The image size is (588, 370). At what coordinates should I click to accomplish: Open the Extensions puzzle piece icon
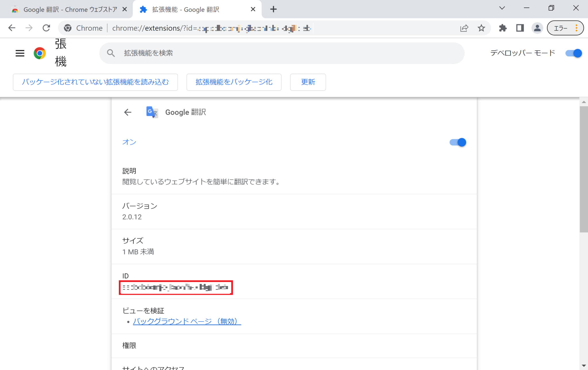[x=502, y=28]
